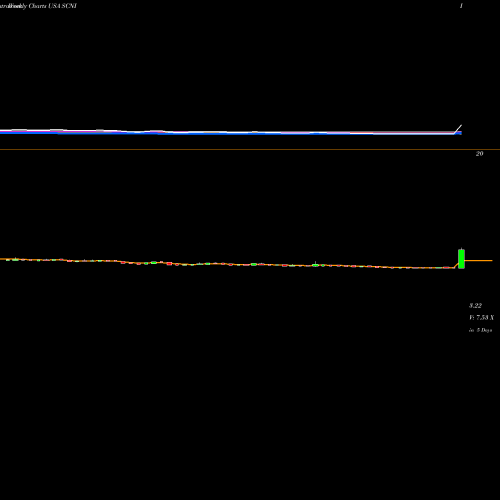Click the brown horizontal level line
Viewport: 500px width, 500px height.
coord(250,150)
